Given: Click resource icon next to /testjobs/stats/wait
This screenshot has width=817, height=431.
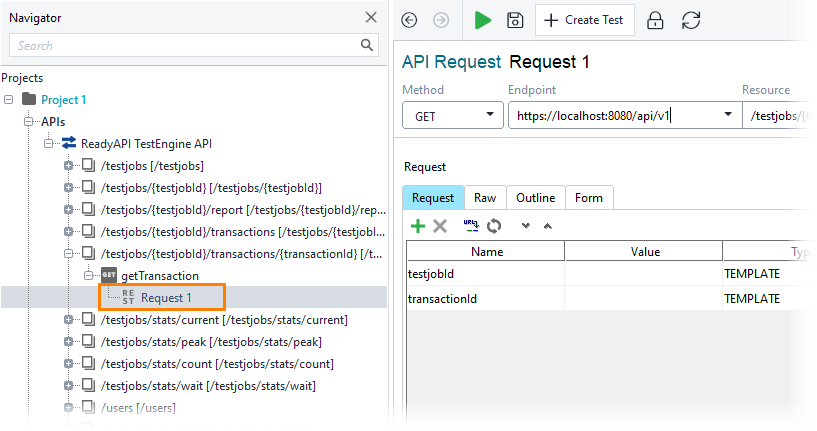Looking at the screenshot, I should [x=89, y=385].
